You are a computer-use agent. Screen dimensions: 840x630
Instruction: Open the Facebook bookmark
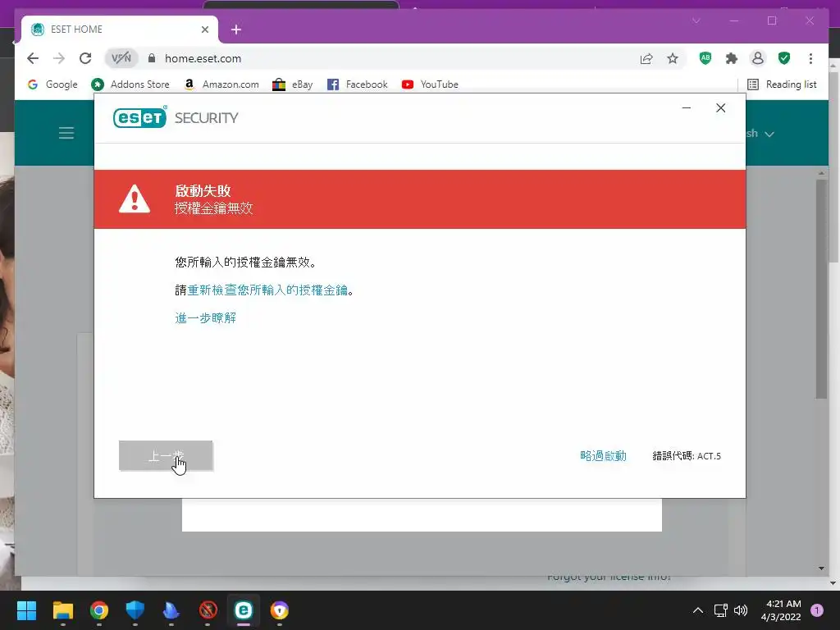(358, 84)
